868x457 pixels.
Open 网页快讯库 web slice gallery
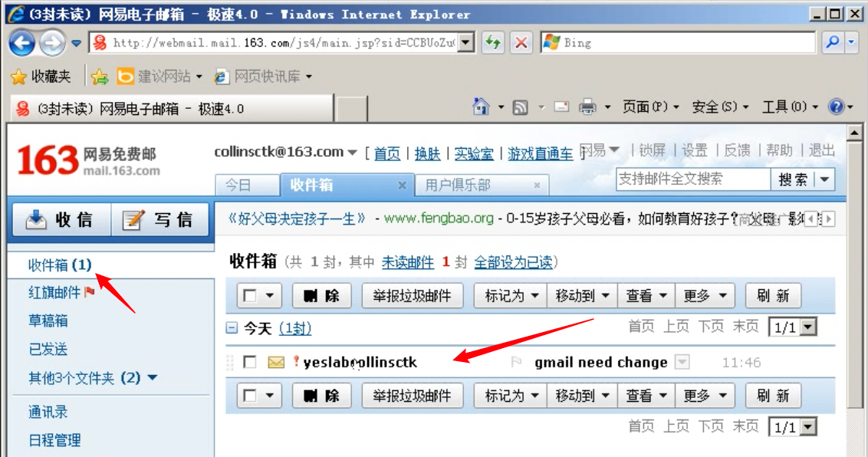tap(264, 77)
